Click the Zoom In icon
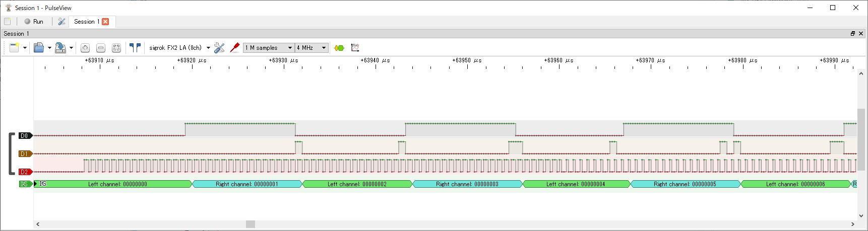The width and height of the screenshot is (868, 231). click(85, 48)
